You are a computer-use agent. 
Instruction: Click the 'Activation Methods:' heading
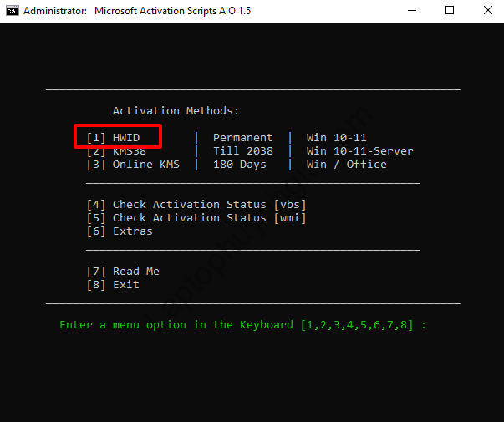click(176, 111)
